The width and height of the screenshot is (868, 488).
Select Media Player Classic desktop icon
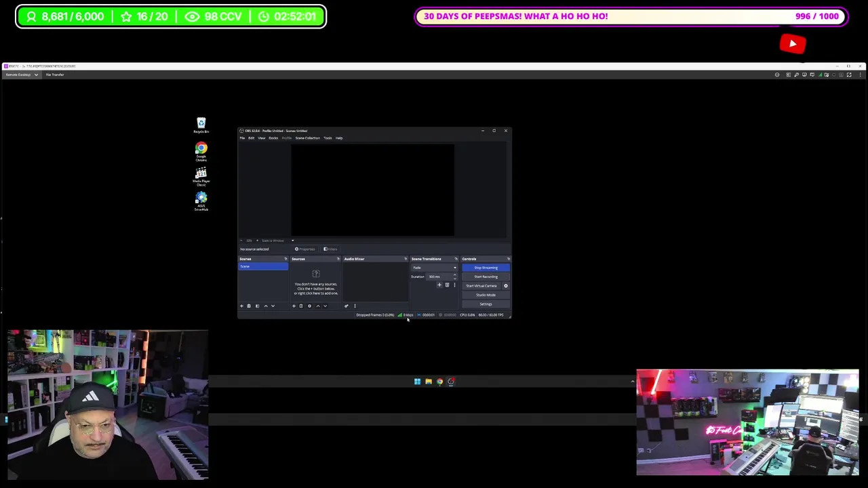click(201, 176)
